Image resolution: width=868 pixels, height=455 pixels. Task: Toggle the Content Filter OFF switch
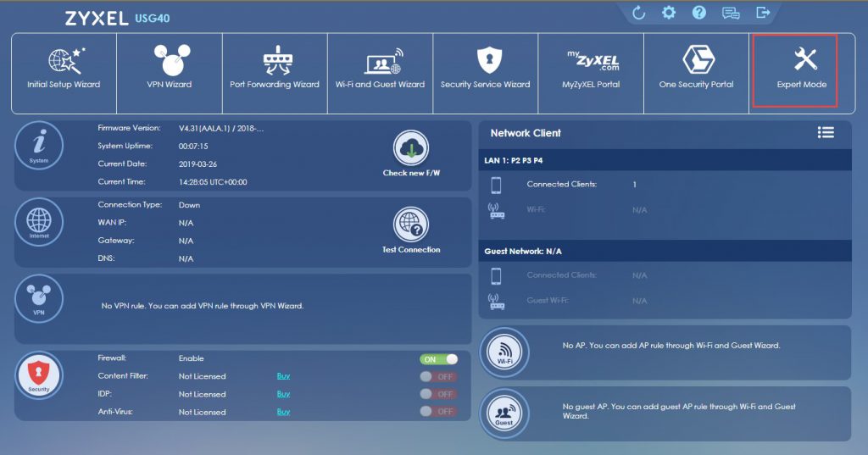(439, 377)
